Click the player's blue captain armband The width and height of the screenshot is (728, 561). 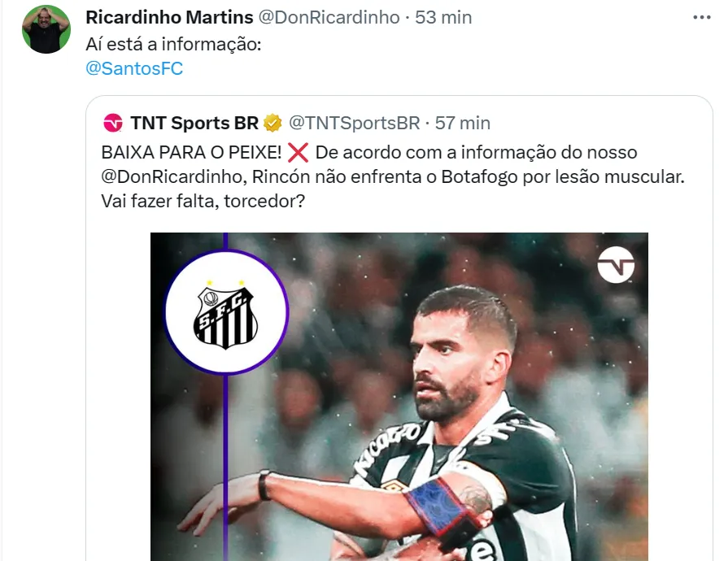click(x=441, y=506)
